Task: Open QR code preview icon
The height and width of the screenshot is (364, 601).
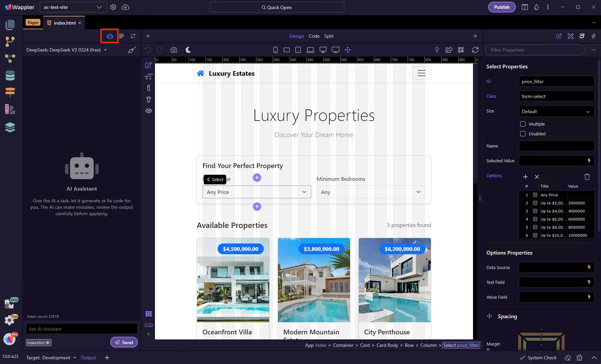Action: 461,50
